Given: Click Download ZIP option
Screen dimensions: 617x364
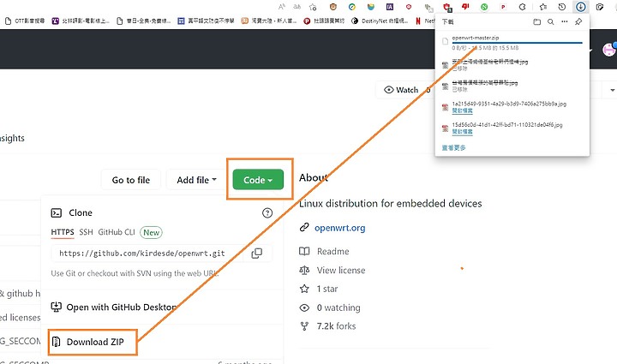Looking at the screenshot, I should pyautogui.click(x=93, y=342).
